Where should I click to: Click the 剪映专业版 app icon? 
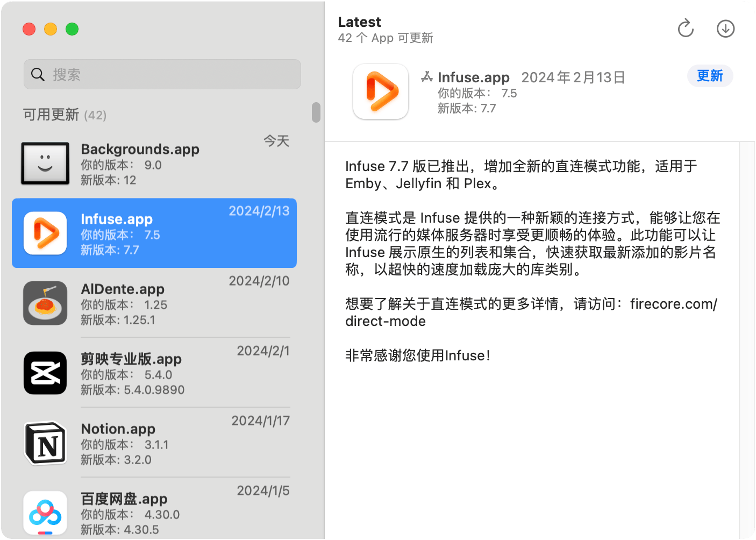[45, 373]
